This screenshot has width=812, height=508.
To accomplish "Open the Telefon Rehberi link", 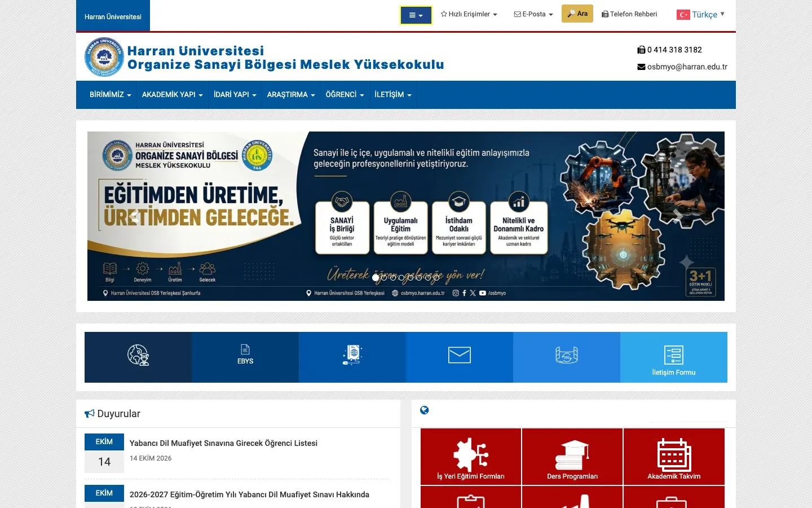I will click(629, 14).
